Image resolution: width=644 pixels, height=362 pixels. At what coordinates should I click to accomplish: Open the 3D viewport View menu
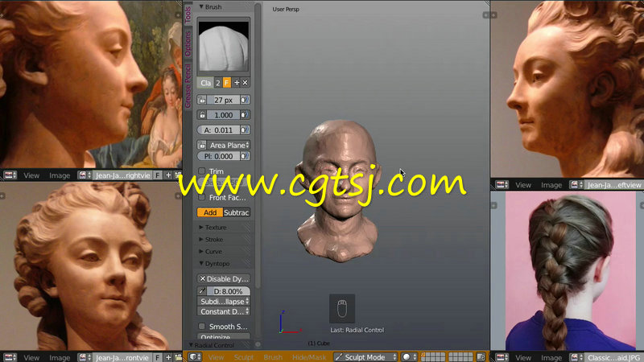point(216,357)
